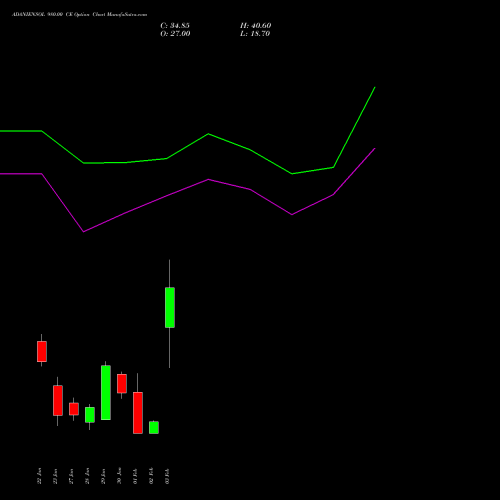Select the close value C: 34.85

[x=175, y=26]
